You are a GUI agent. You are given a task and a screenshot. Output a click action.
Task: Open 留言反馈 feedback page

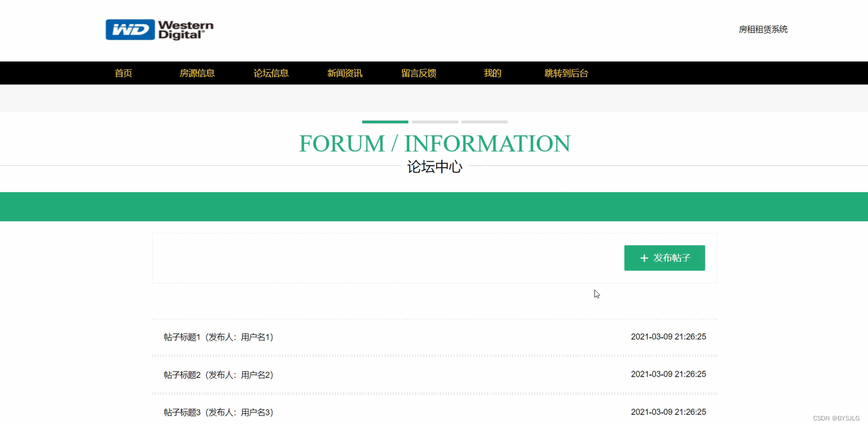tap(419, 73)
